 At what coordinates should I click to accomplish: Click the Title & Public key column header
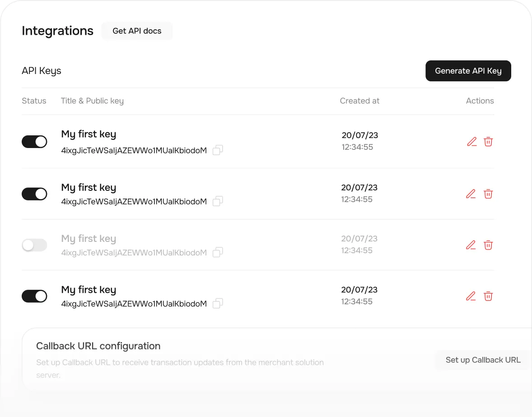click(92, 101)
